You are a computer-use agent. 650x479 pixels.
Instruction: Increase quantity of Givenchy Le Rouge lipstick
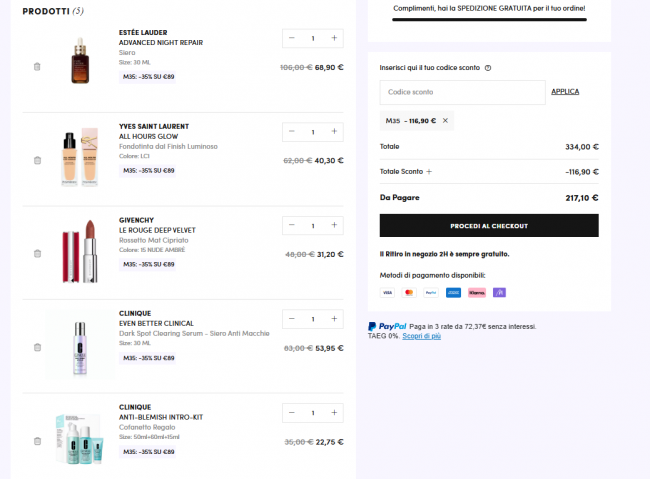pyautogui.click(x=334, y=225)
